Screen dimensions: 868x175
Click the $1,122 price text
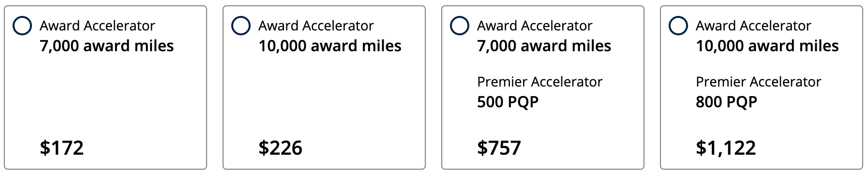(x=726, y=147)
